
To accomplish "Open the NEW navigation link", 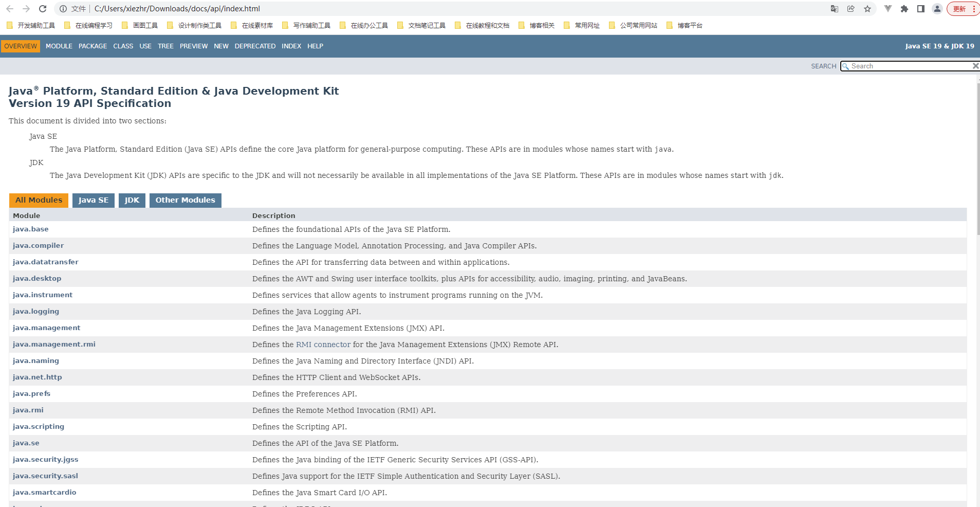I will click(x=221, y=46).
